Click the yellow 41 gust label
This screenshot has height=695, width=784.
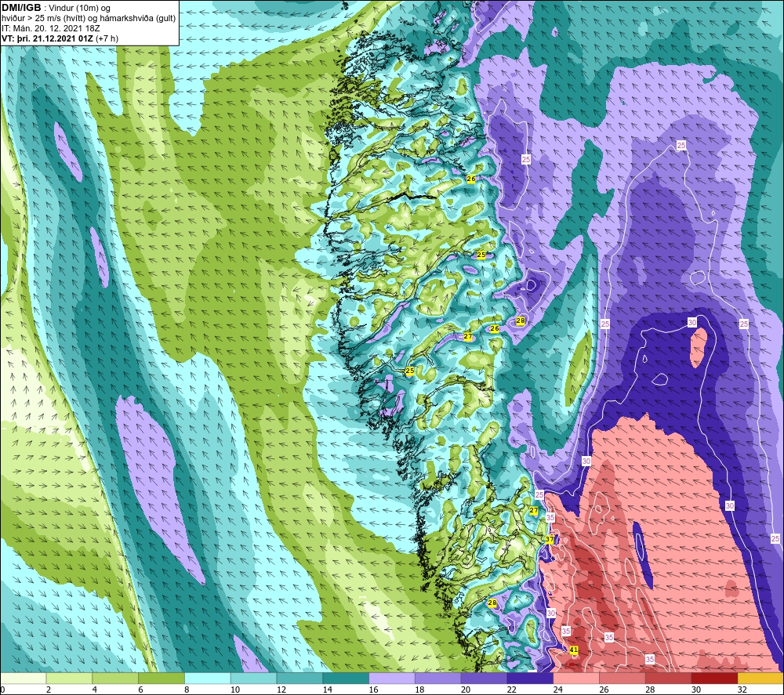(574, 650)
